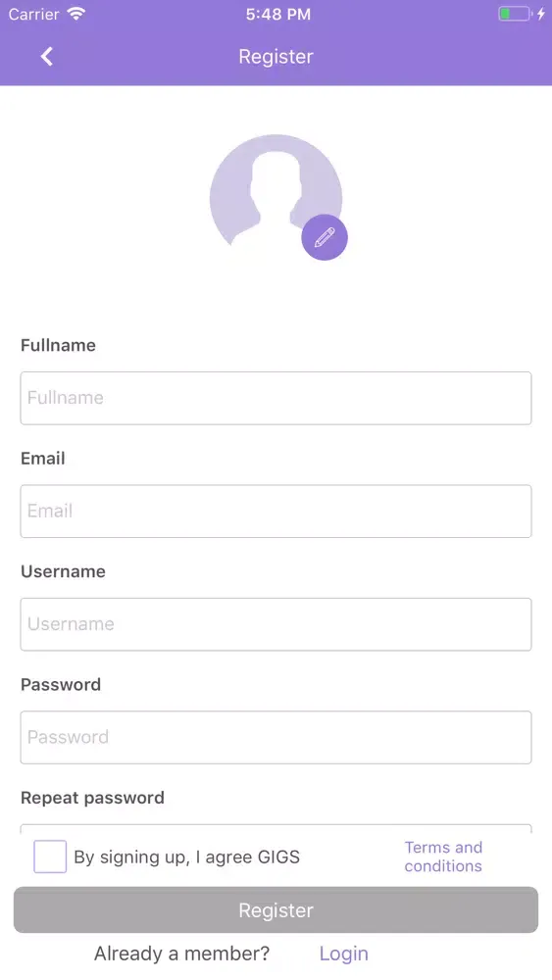The height and width of the screenshot is (980, 552).
Task: Click the gray Register button
Action: click(276, 910)
